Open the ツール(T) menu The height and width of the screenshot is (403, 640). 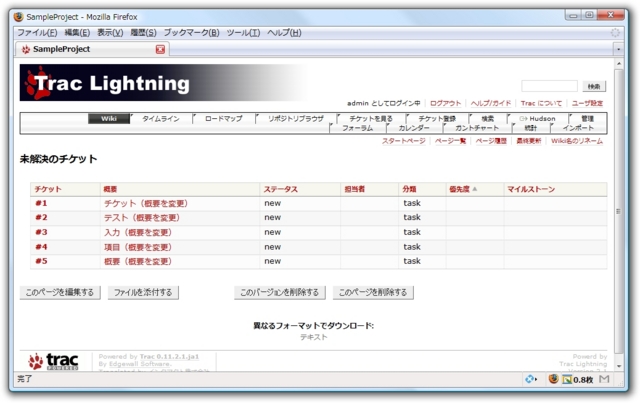243,33
